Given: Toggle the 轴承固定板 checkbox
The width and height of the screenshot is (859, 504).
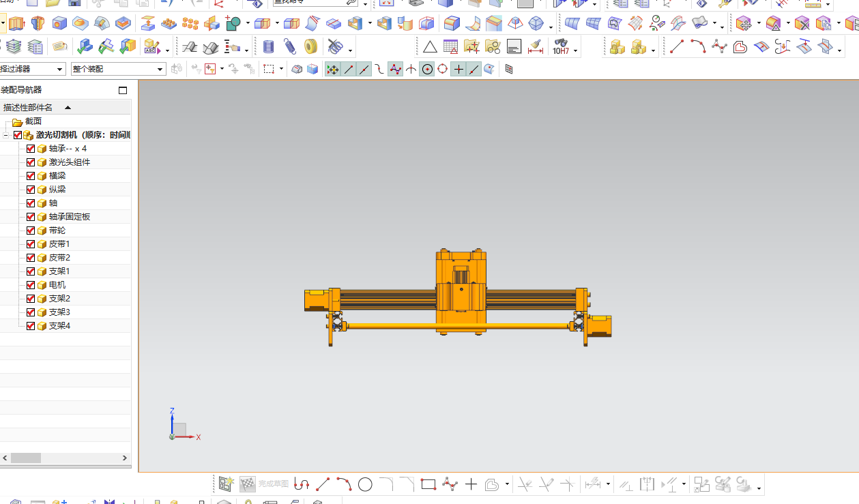Looking at the screenshot, I should (31, 217).
